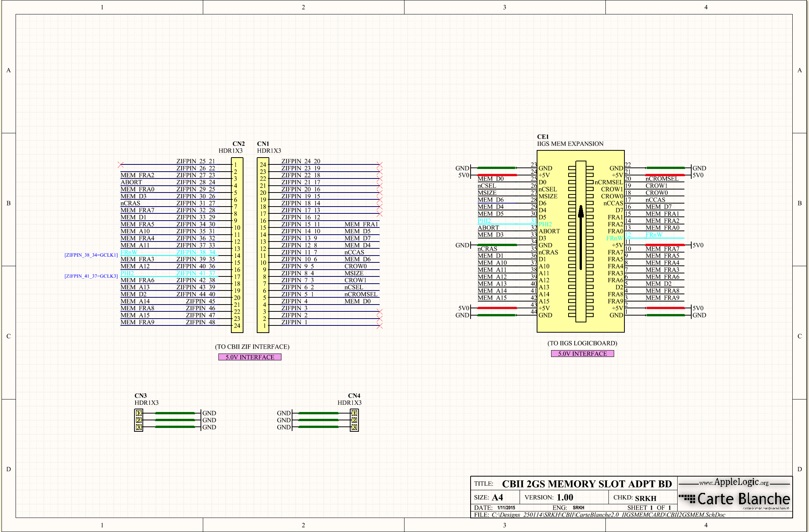The width and height of the screenshot is (809, 532).
Task: Click the cyan PHI2 net label on CN2
Action: click(x=127, y=273)
